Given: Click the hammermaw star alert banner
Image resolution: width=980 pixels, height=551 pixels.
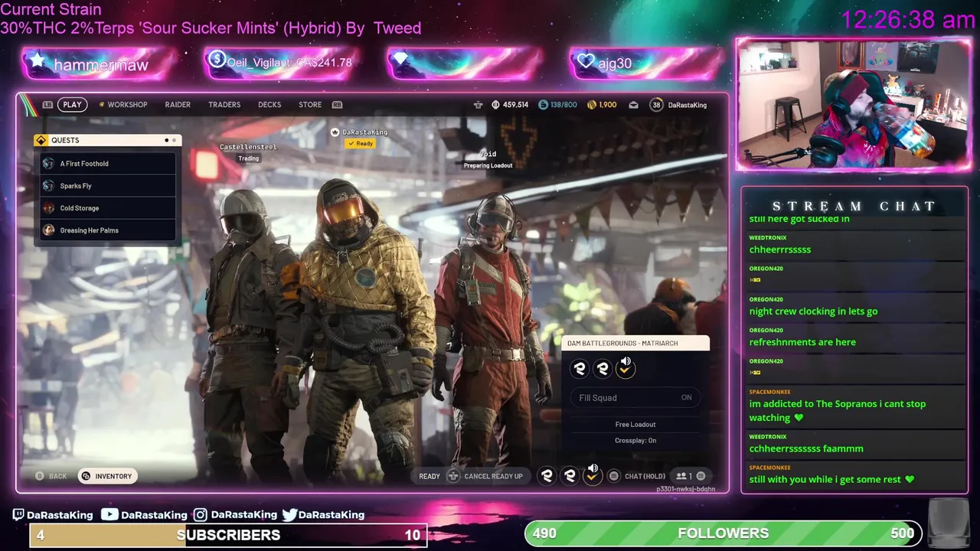Looking at the screenshot, I should click(x=100, y=64).
